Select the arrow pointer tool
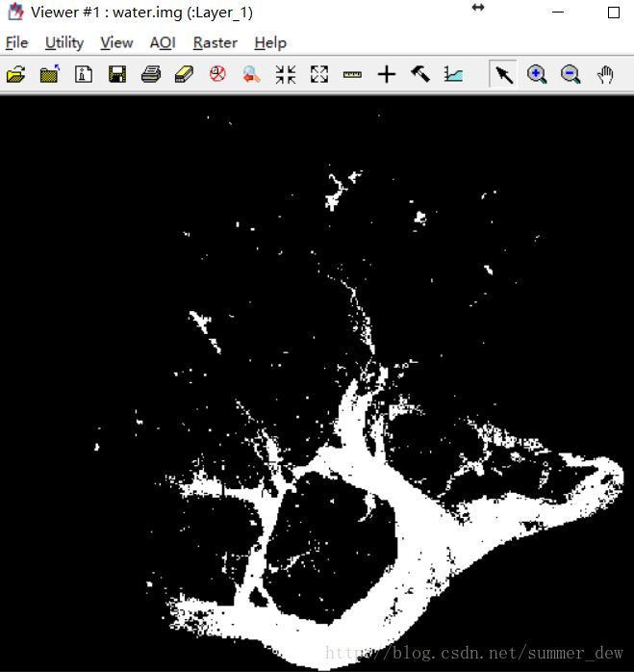634x672 pixels. pyautogui.click(x=504, y=74)
